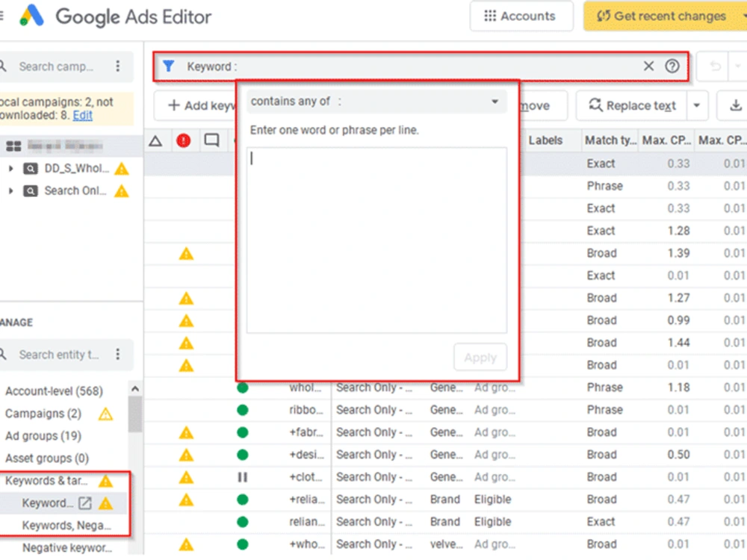Sort by the red error column header
The width and height of the screenshot is (747, 560).
point(184,140)
